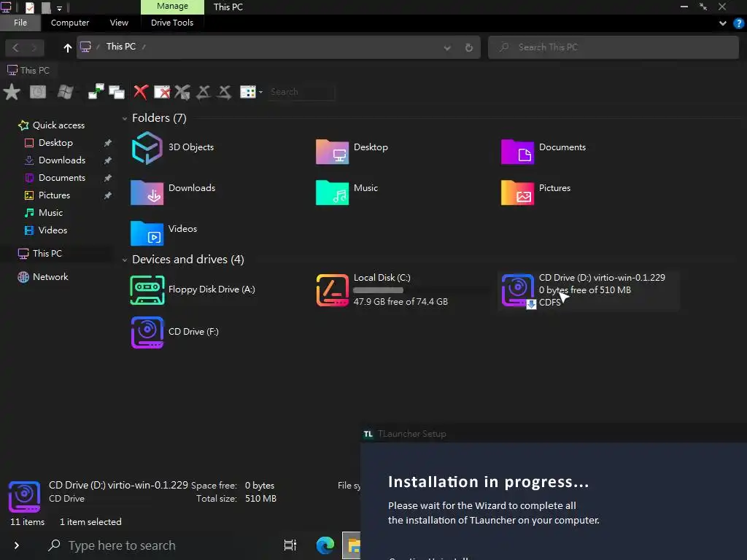
Task: Open Help with the question mark icon
Action: click(739, 23)
